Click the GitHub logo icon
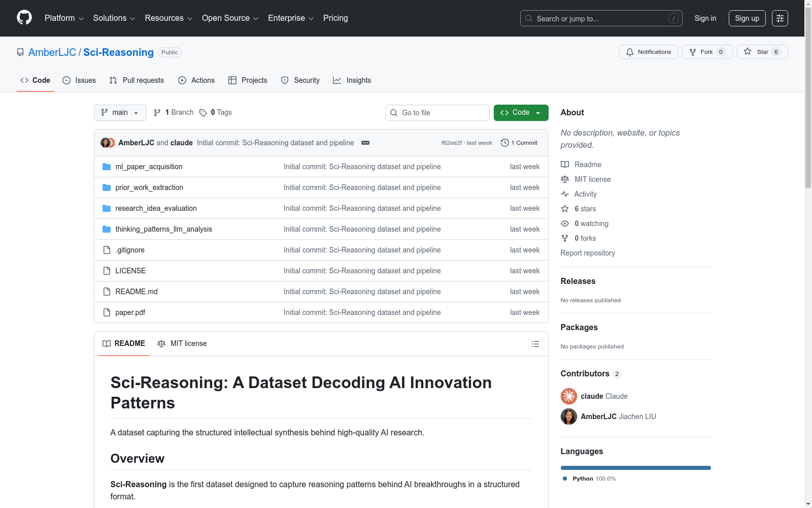The height and width of the screenshot is (508, 812). pyautogui.click(x=24, y=18)
